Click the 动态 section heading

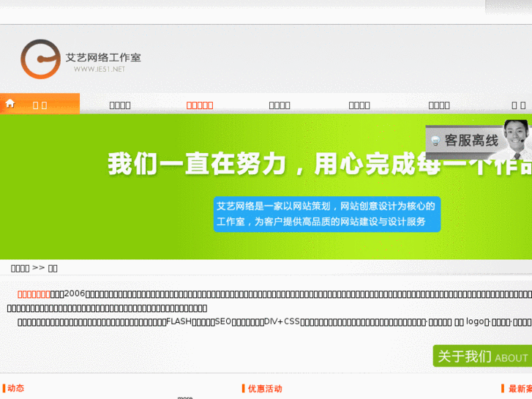15,388
